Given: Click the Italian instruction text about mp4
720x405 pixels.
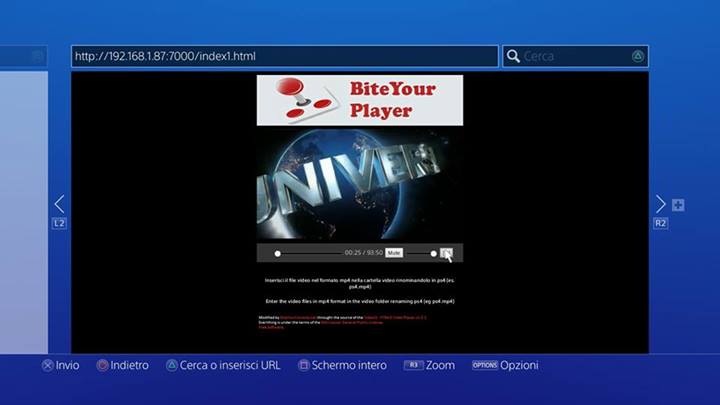Looking at the screenshot, I should [x=360, y=283].
